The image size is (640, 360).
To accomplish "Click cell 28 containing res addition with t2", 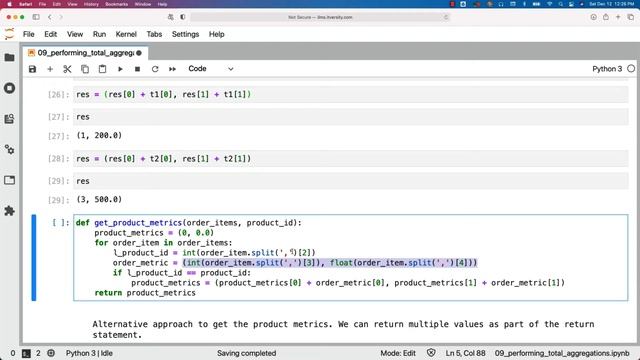I will (x=351, y=159).
